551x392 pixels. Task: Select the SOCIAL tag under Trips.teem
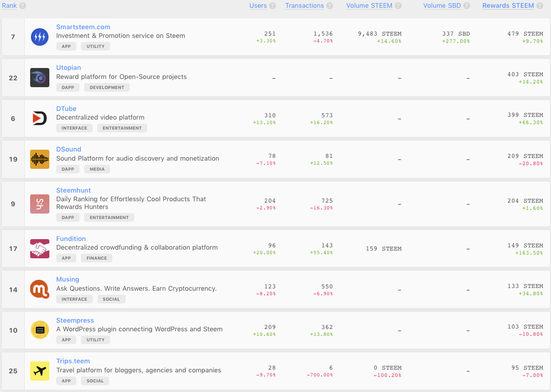(95, 381)
